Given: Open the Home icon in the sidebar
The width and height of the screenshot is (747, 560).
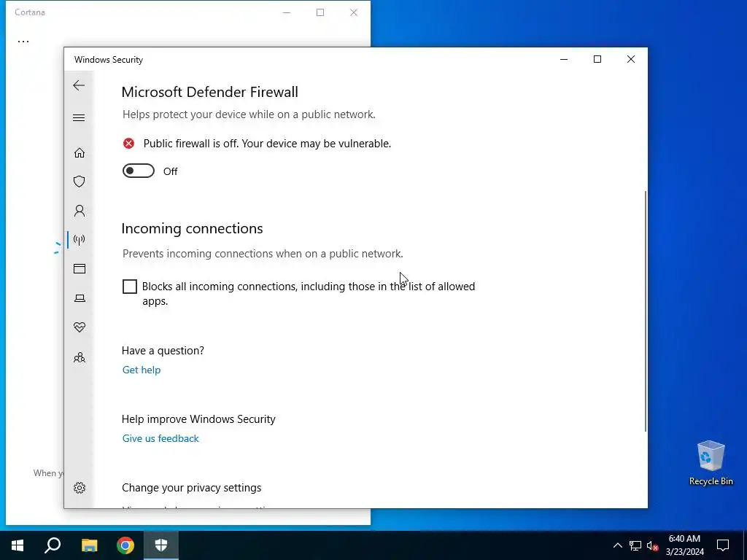Looking at the screenshot, I should pos(79,153).
